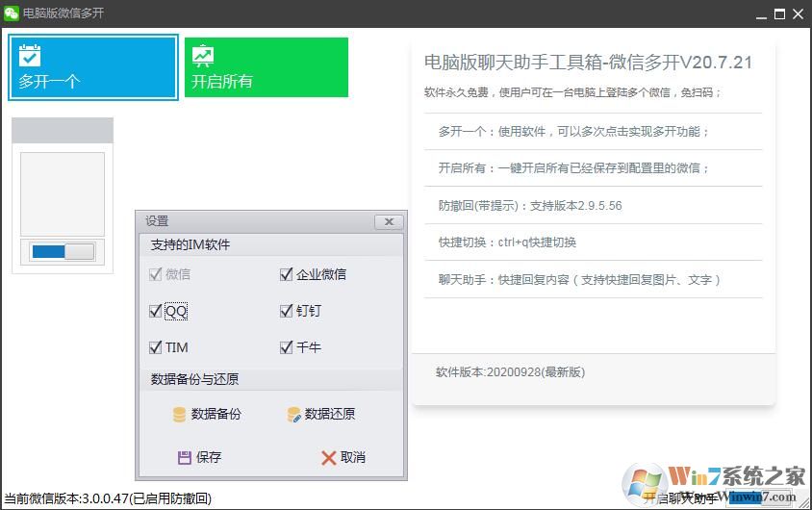
Task: Click the purple floppy save icon
Action: click(x=185, y=457)
